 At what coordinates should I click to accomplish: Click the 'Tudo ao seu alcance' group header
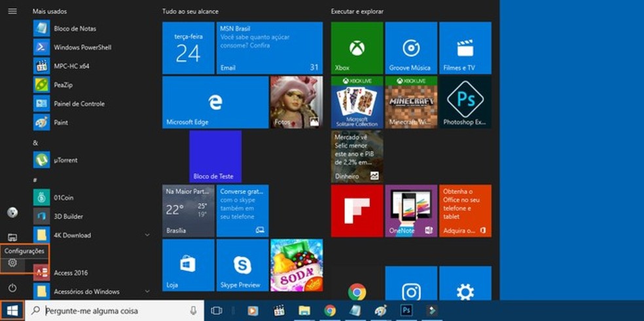pyautogui.click(x=190, y=12)
